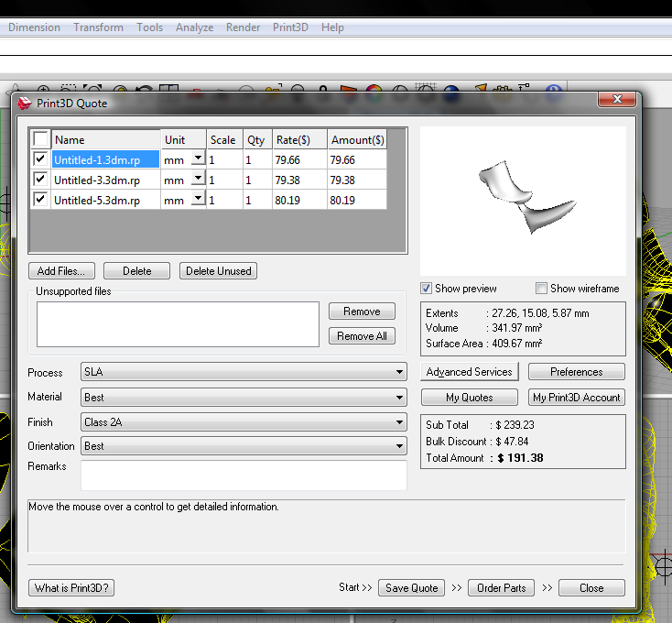Open the Transform menu
The height and width of the screenshot is (623, 672).
[x=98, y=27]
